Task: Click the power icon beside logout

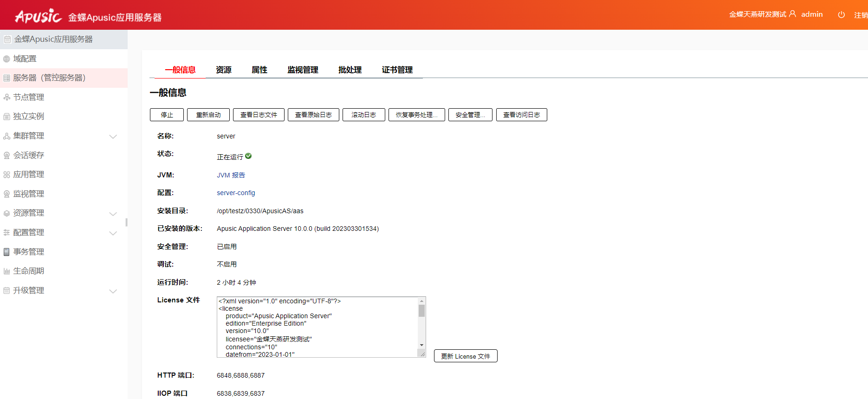Action: click(841, 15)
